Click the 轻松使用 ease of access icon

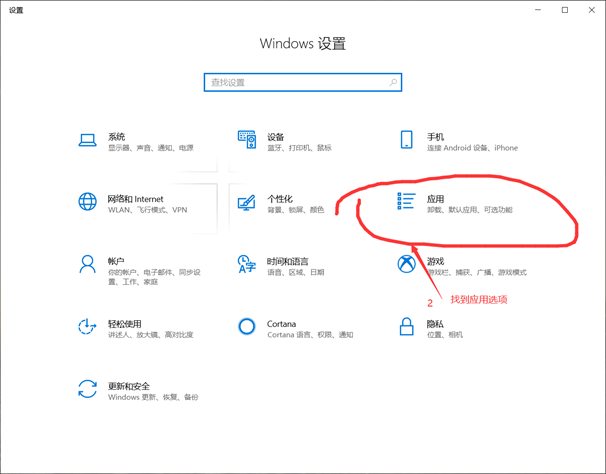tap(87, 327)
